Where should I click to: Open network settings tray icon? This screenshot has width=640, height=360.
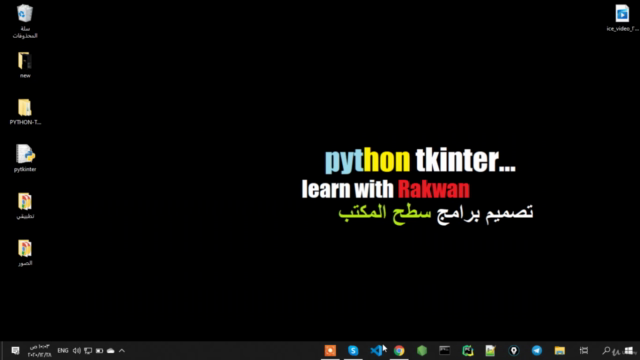(x=88, y=351)
